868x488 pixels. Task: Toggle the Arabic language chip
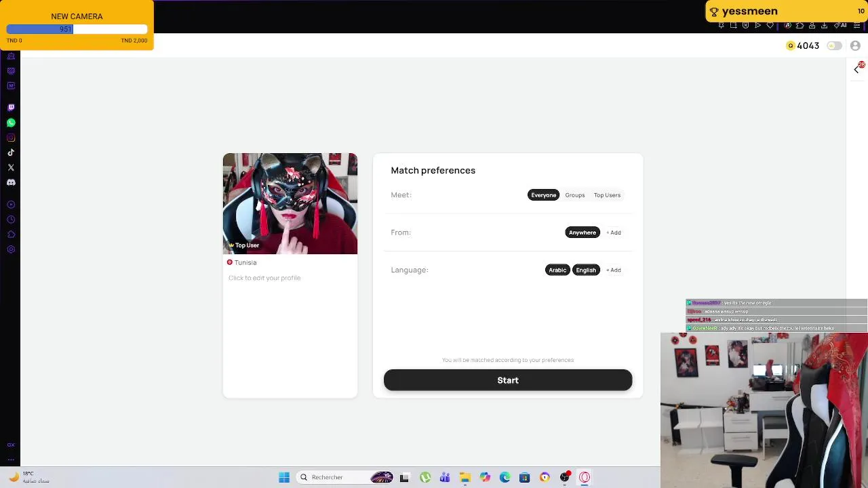557,270
